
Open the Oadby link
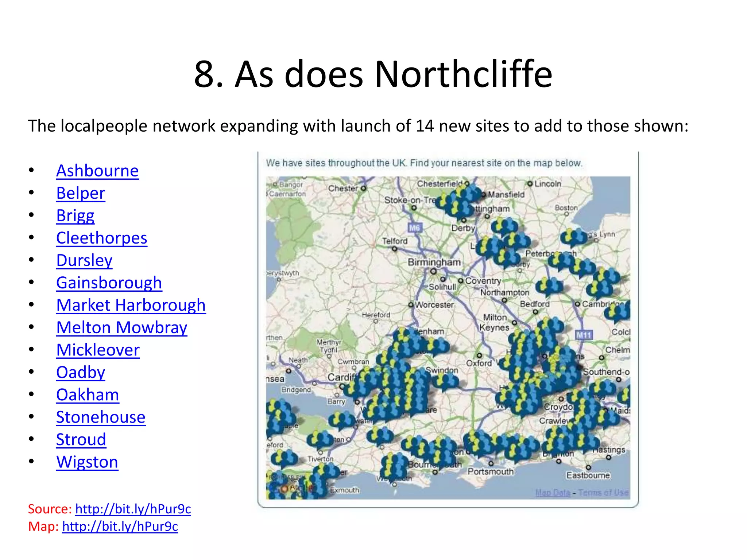[81, 373]
